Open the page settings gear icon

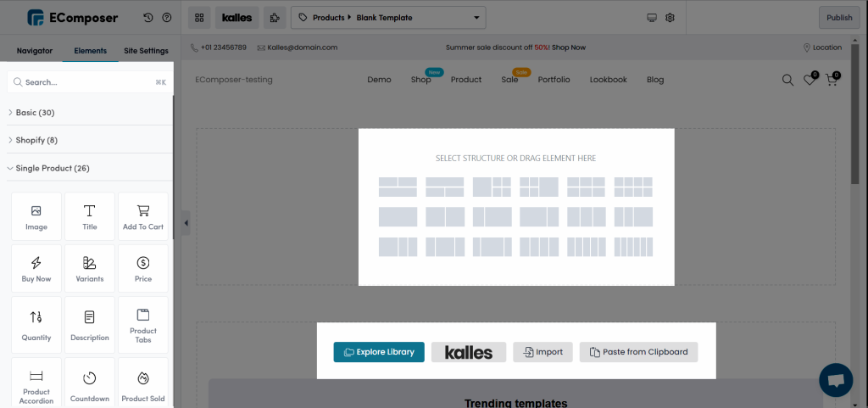coord(670,18)
